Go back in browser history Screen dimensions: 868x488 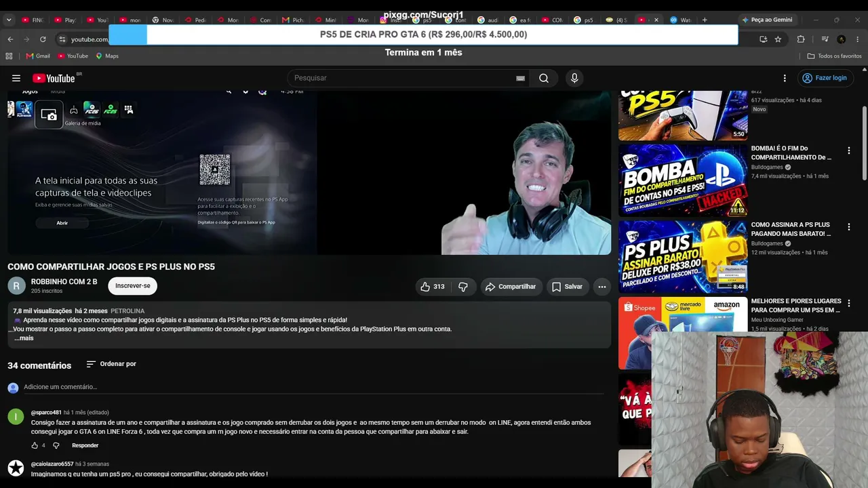(10, 39)
